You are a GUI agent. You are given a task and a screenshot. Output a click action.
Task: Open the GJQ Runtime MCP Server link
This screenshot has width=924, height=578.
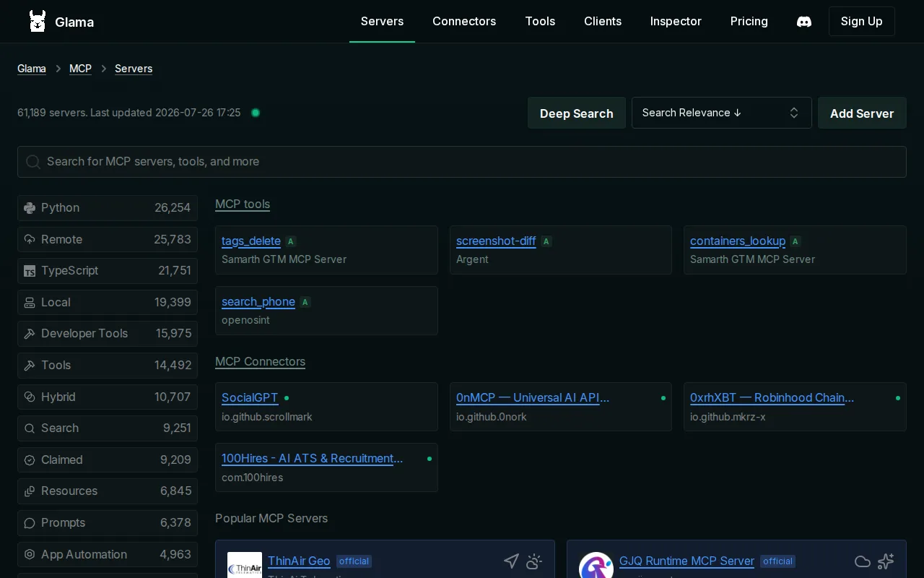(x=687, y=561)
